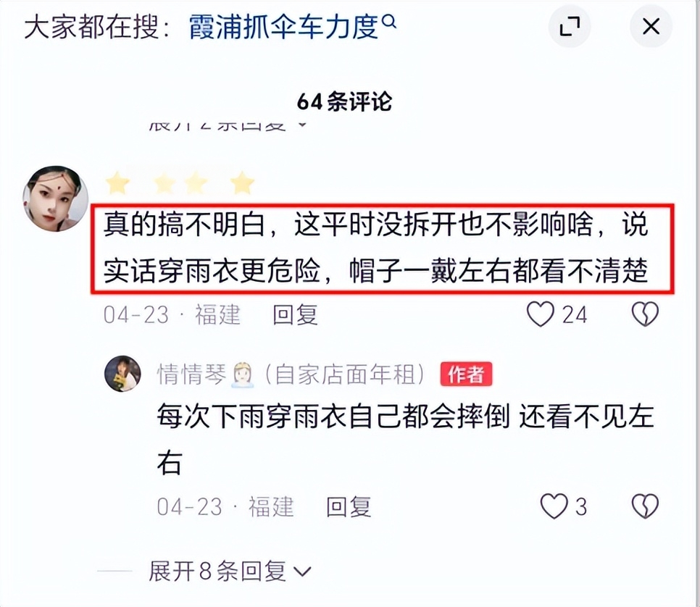Click chevron next to 展开8条回复
The height and width of the screenshot is (607, 700).
(302, 572)
